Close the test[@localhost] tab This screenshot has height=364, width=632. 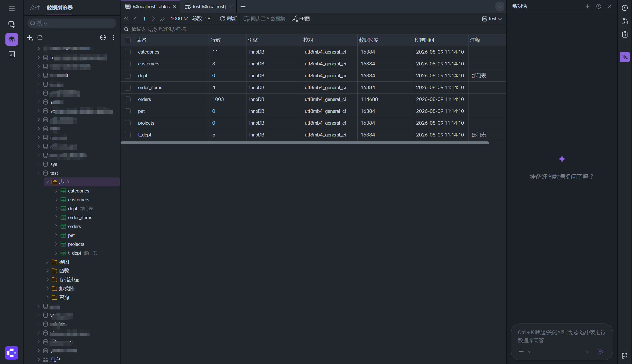(x=231, y=7)
